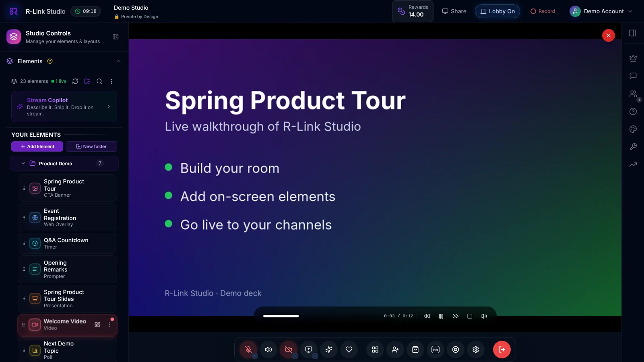The height and width of the screenshot is (362, 644).
Task: Click the Welcome Video camera icon
Action: [x=35, y=325]
